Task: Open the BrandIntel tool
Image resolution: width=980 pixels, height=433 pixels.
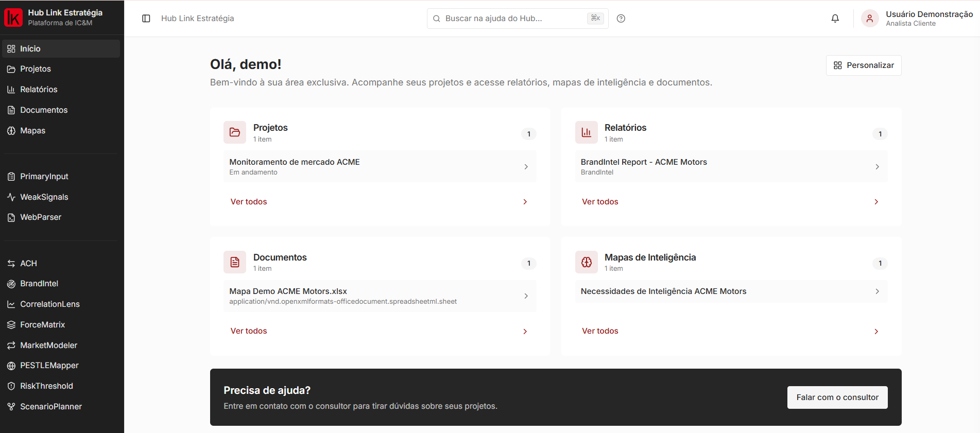Action: pyautogui.click(x=61, y=284)
